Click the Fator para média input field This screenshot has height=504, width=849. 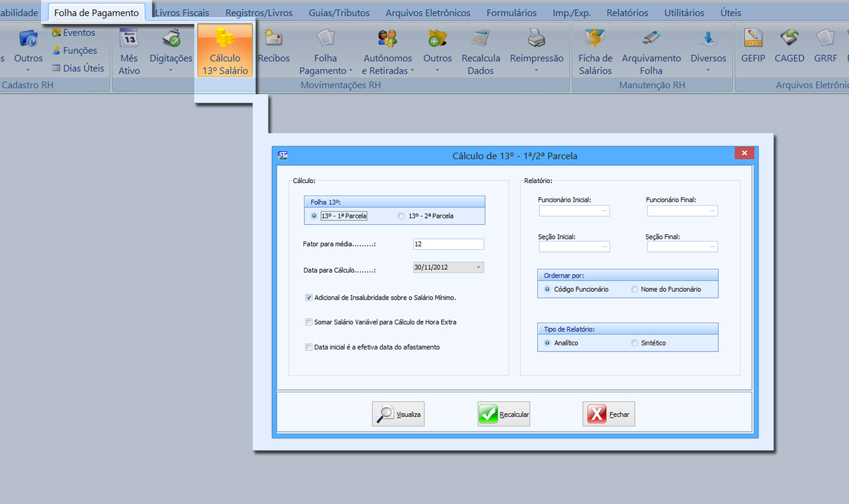[448, 244]
